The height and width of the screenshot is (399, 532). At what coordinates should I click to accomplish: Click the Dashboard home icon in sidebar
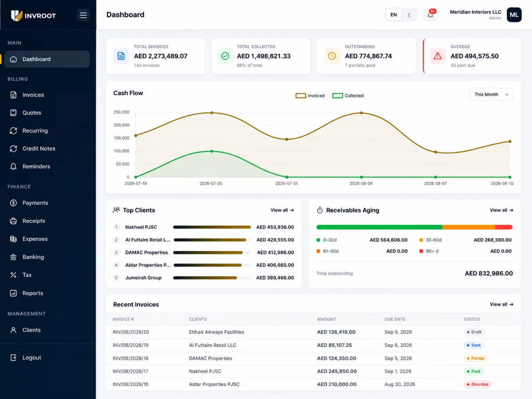coord(13,59)
